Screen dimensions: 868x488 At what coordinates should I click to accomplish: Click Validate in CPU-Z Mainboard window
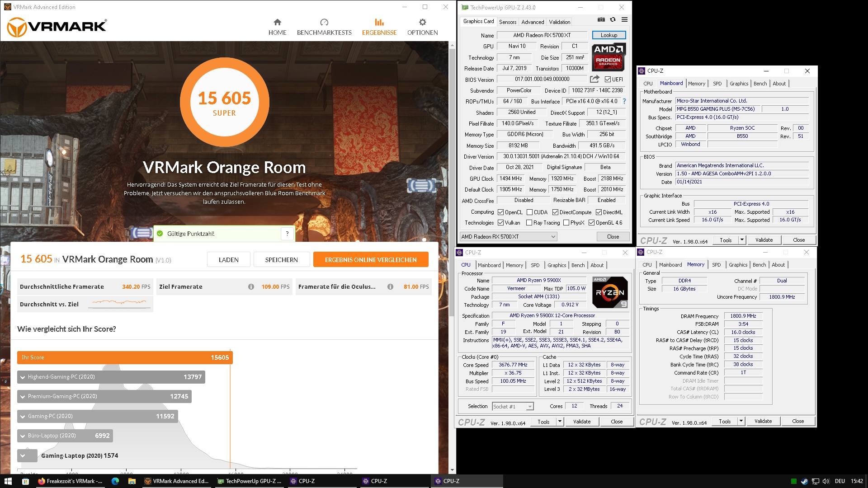tap(764, 240)
